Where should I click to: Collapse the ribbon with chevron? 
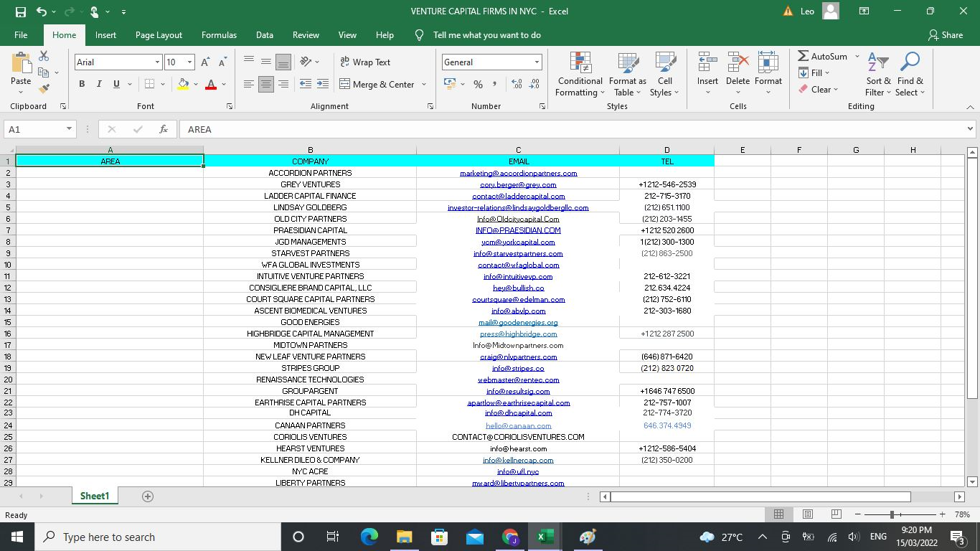coord(970,107)
